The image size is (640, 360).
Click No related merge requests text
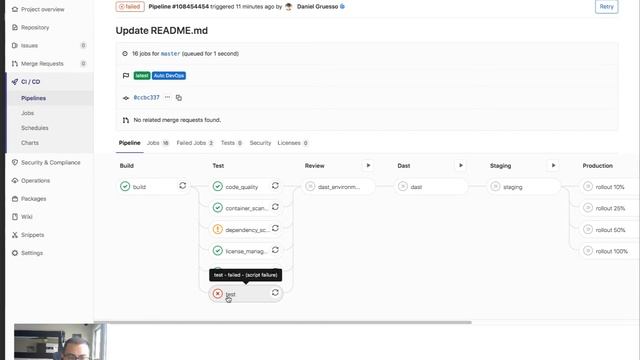(x=177, y=120)
